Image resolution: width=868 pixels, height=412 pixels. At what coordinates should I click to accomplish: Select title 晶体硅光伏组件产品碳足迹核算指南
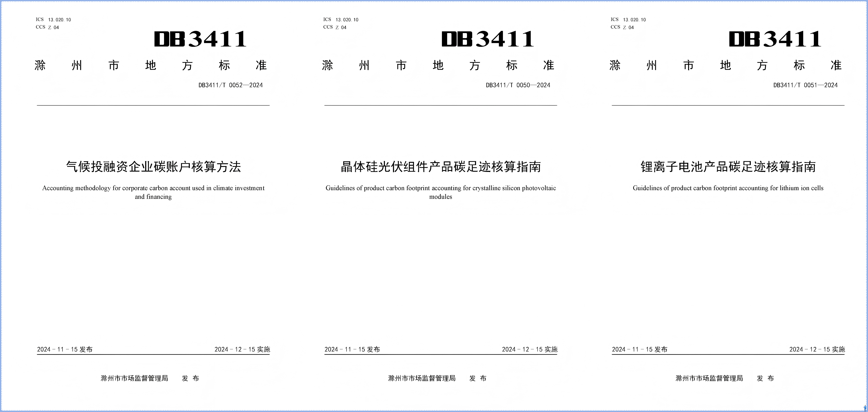[441, 167]
